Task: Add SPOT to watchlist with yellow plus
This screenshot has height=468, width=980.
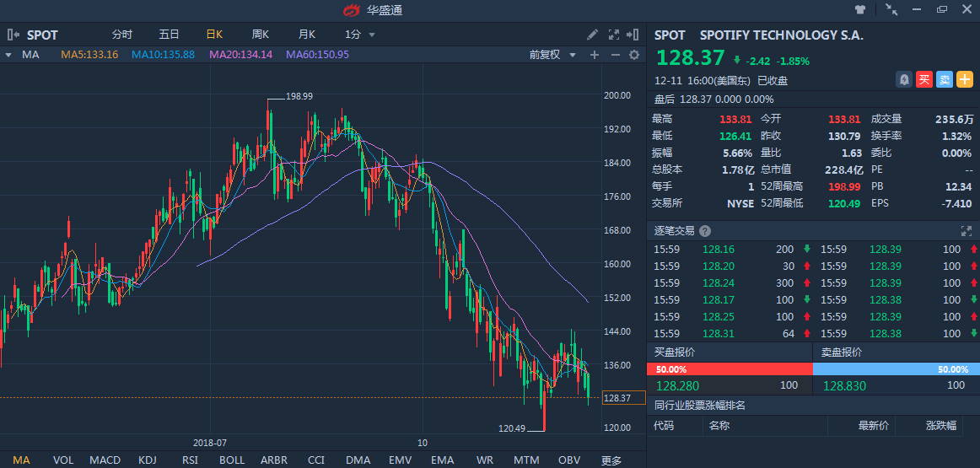Action: (x=965, y=79)
